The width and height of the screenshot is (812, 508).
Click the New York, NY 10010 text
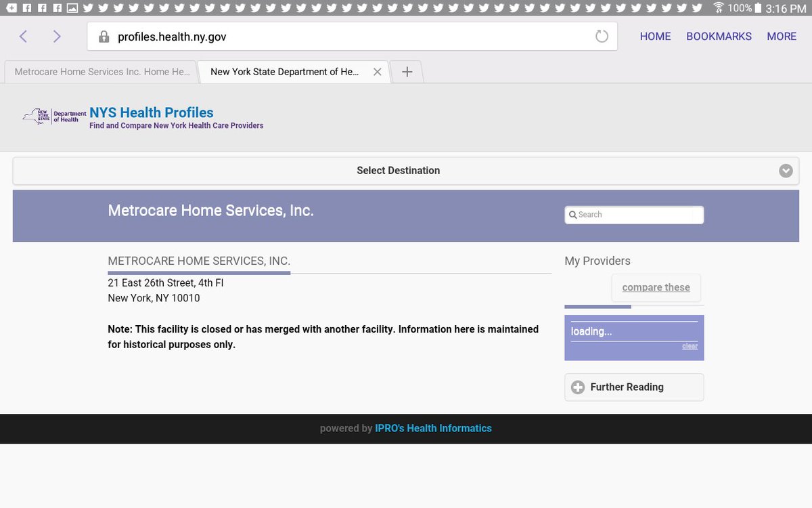pyautogui.click(x=154, y=298)
